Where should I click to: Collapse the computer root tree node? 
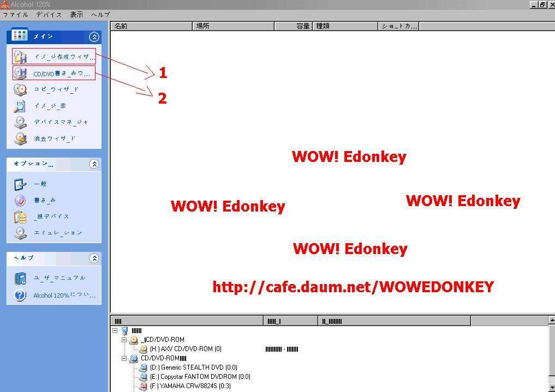115,331
